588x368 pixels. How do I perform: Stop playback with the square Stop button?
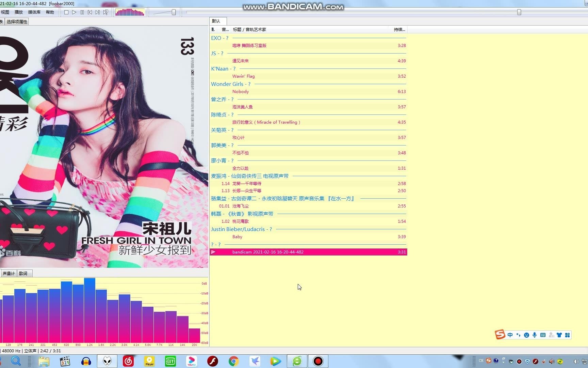(66, 12)
